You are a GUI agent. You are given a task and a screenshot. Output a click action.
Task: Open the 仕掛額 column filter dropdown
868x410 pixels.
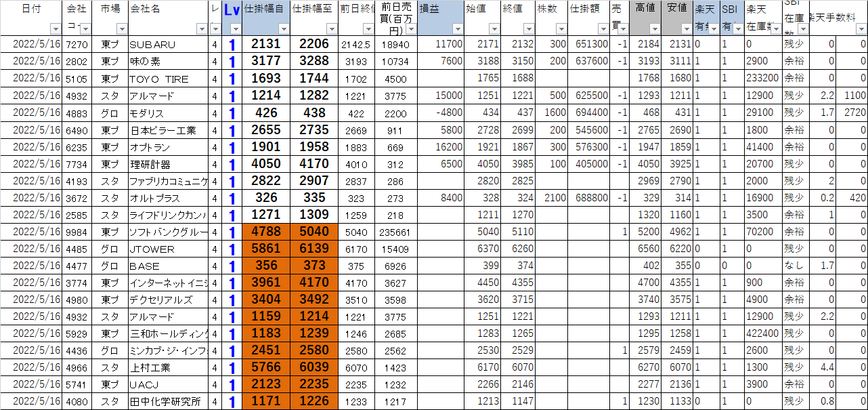[x=603, y=29]
